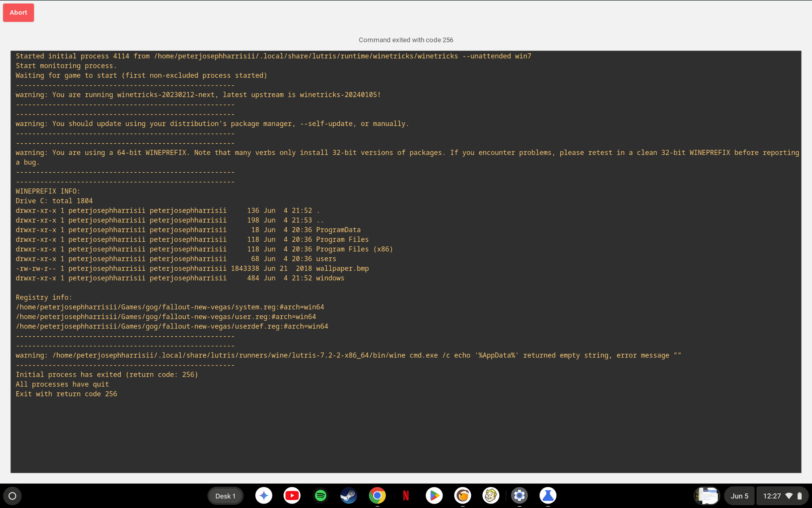Click the 'Waiting for game to start' line
Screen dimensions: 812x508
pyautogui.click(x=141, y=75)
